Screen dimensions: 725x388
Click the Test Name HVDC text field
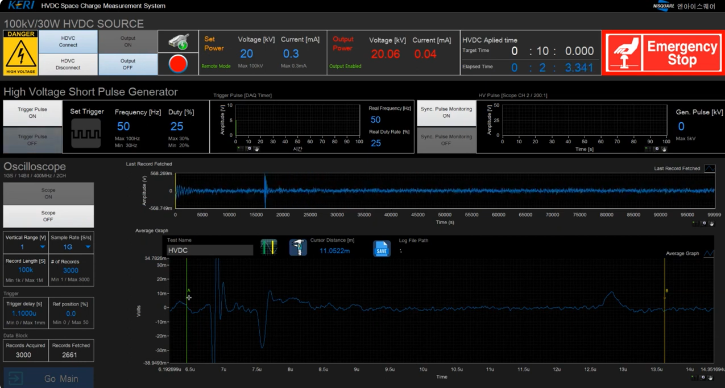(209, 250)
